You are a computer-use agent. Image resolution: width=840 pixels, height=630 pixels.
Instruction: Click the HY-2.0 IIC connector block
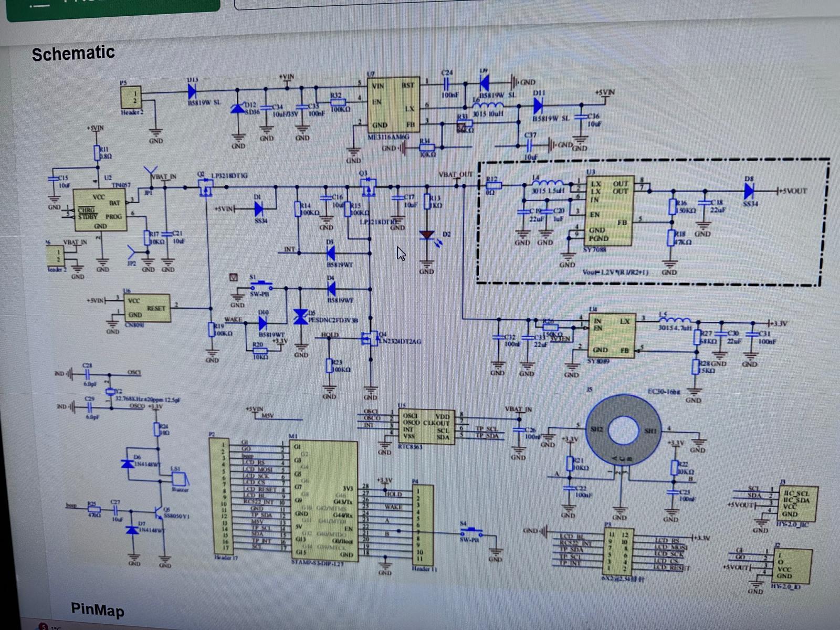click(796, 502)
